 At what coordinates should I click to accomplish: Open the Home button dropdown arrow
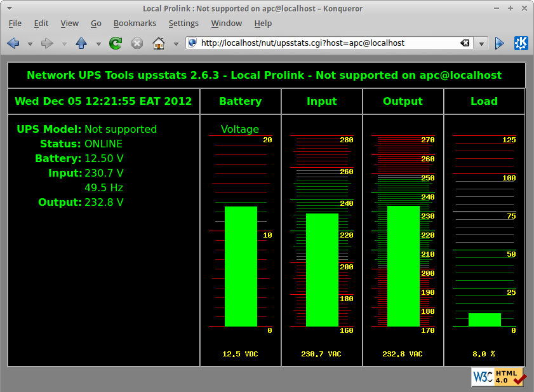click(176, 44)
